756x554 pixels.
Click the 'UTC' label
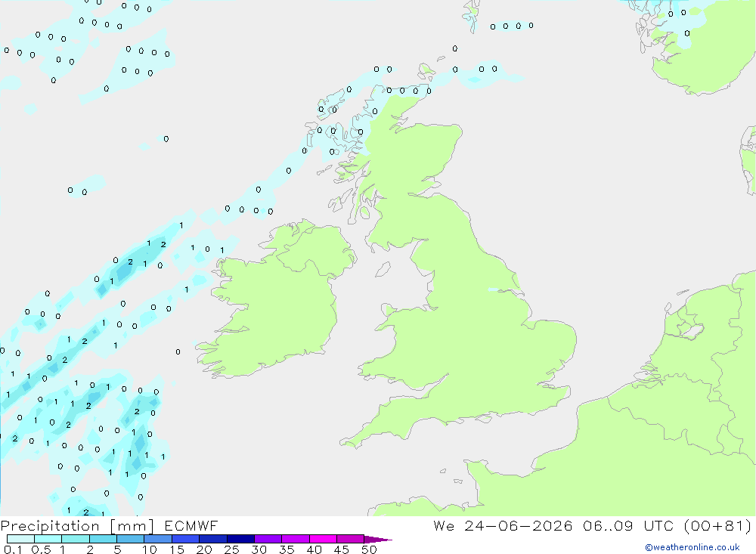coord(658,525)
